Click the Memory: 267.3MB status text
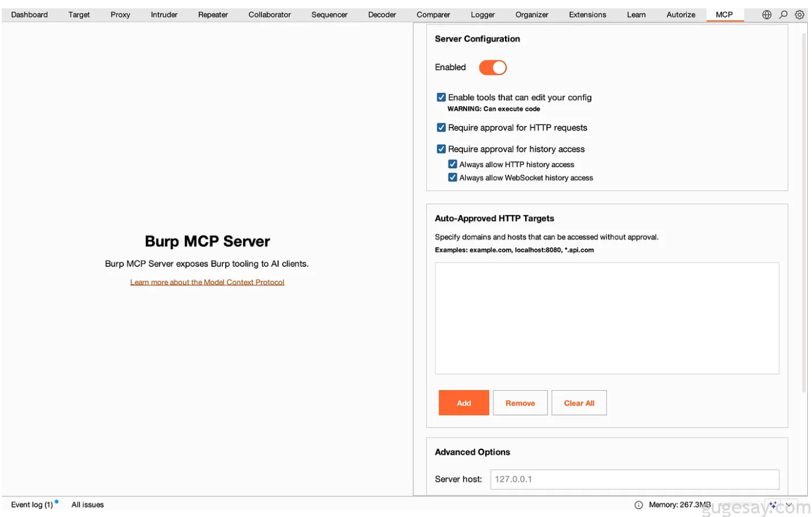This screenshot has width=812, height=517. click(680, 505)
